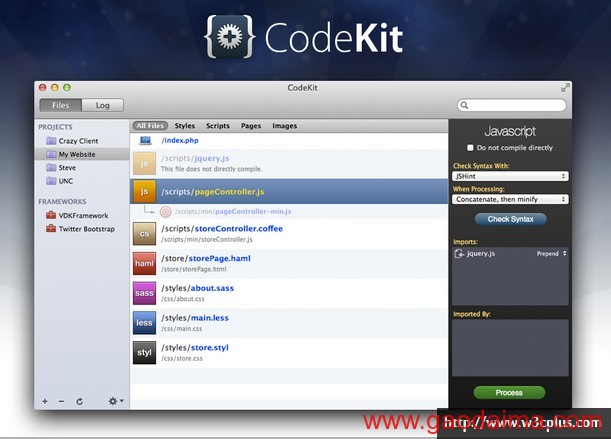Screen dimensions: 611x439
Task: Click the orange js icon for pageController.js
Action: point(144,191)
